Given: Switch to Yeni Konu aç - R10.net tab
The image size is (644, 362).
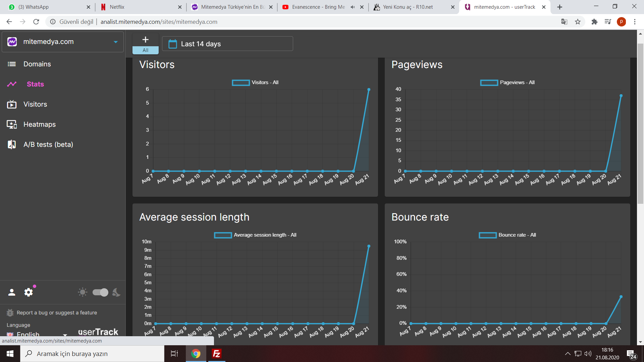Looking at the screenshot, I should coord(414,7).
